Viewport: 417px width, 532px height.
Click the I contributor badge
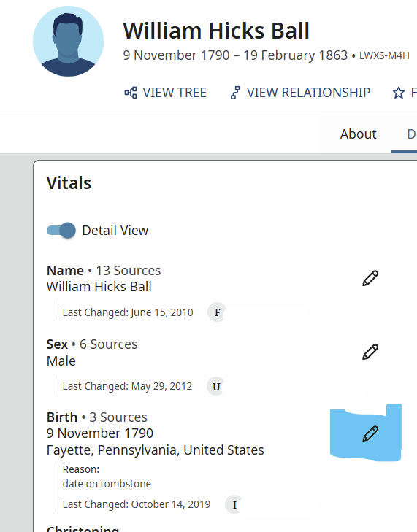point(234,504)
